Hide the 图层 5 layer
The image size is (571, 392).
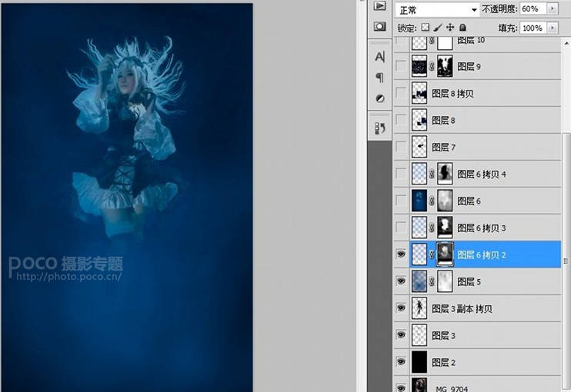[x=401, y=281]
